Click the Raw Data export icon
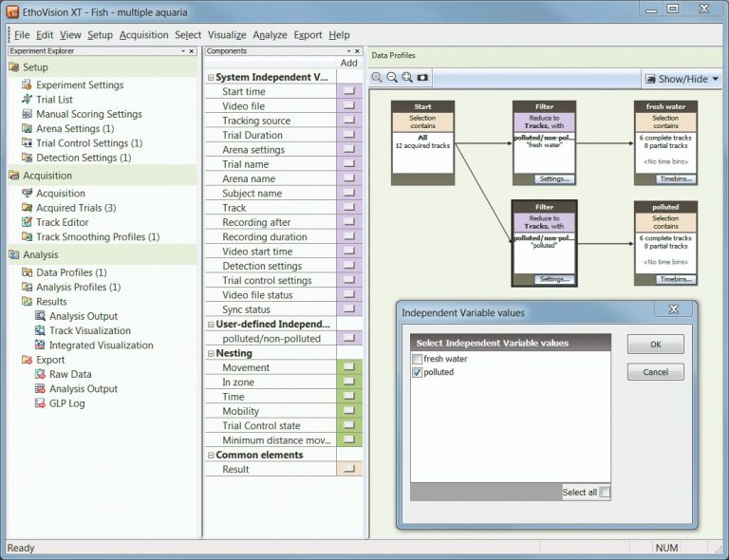The height and width of the screenshot is (560, 729). [x=40, y=374]
